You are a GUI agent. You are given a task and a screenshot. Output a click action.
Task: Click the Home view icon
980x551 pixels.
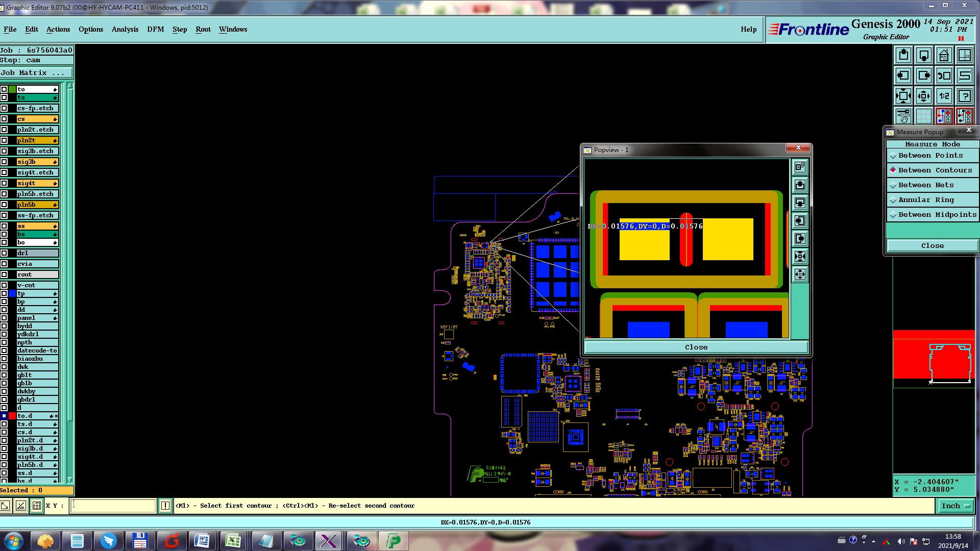(x=944, y=55)
